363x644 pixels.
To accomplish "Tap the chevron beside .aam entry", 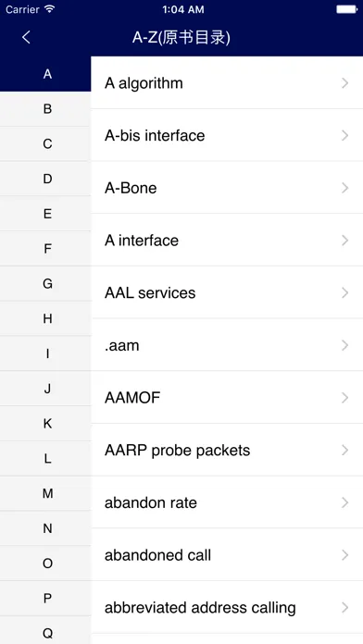I will tap(344, 345).
